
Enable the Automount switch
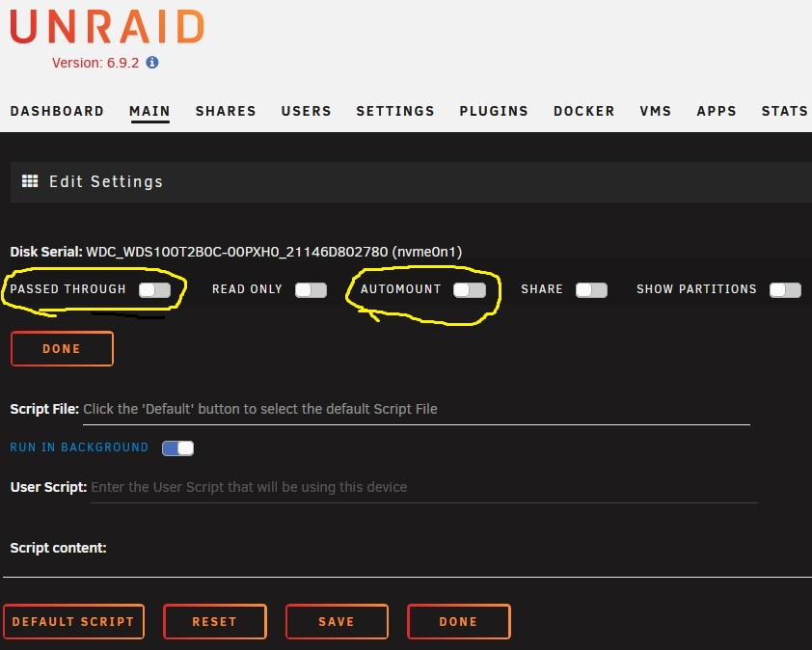(x=470, y=289)
